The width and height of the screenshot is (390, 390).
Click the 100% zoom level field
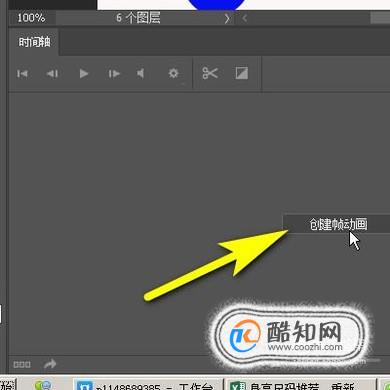pyautogui.click(x=31, y=18)
